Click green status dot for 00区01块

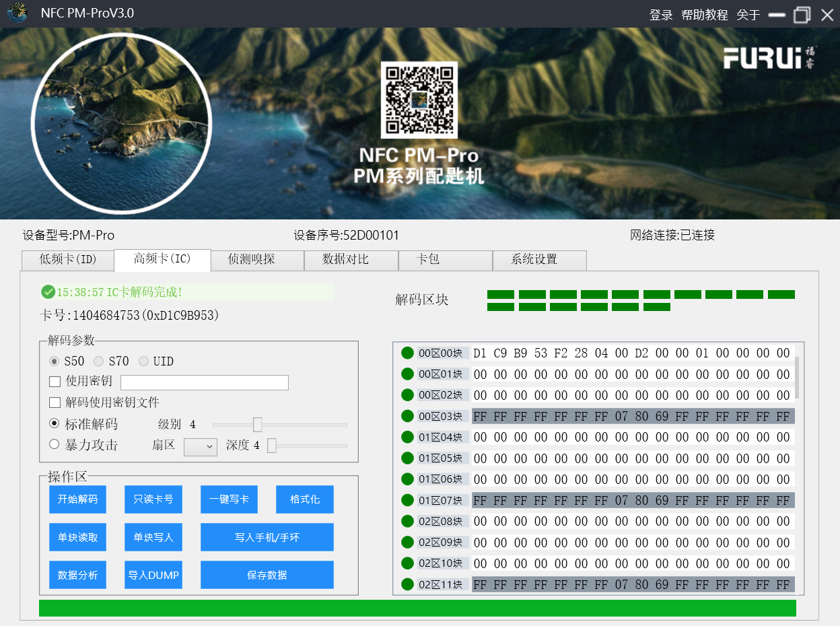click(x=407, y=374)
